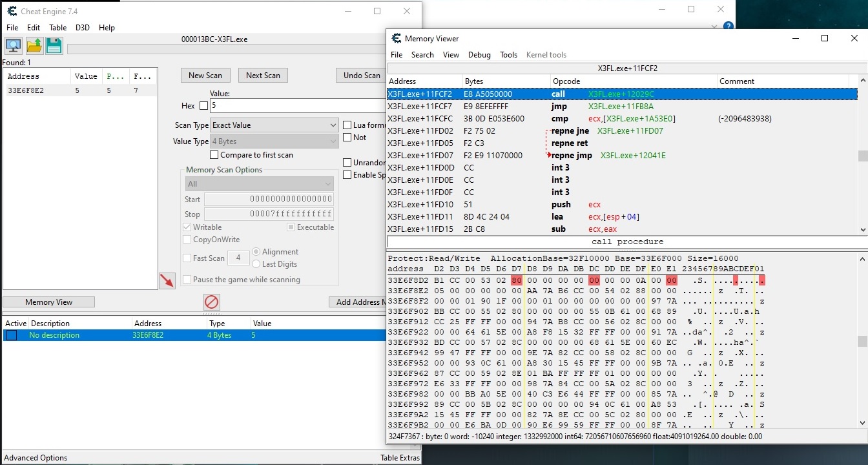Enable the Hex checkbox
Viewport: 868px width, 465px height.
204,106
